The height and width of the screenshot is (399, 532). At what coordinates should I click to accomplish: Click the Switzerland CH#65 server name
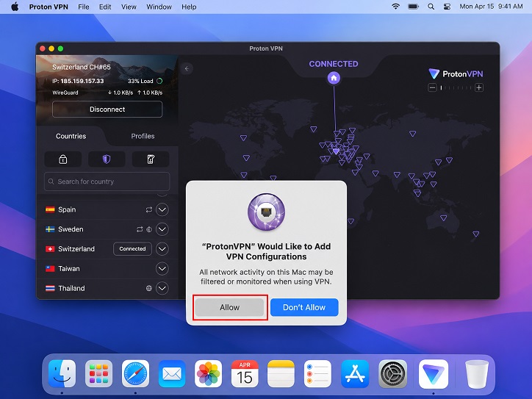[x=82, y=67]
